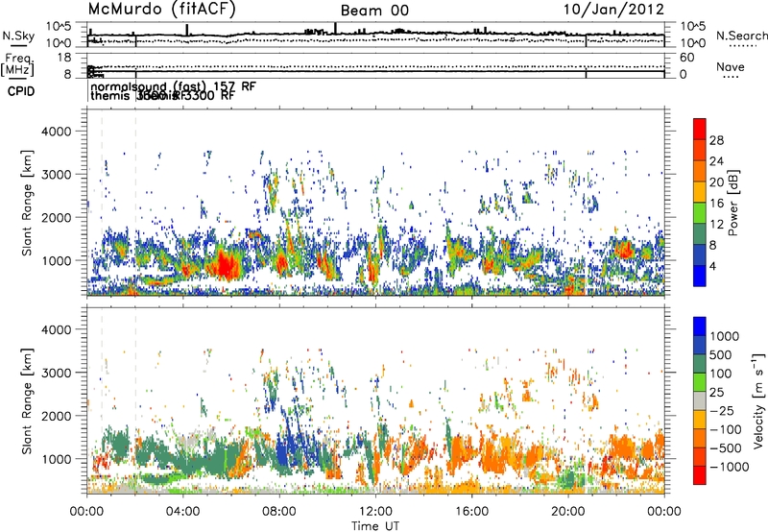Click the 16:00 time axis label

click(x=471, y=512)
